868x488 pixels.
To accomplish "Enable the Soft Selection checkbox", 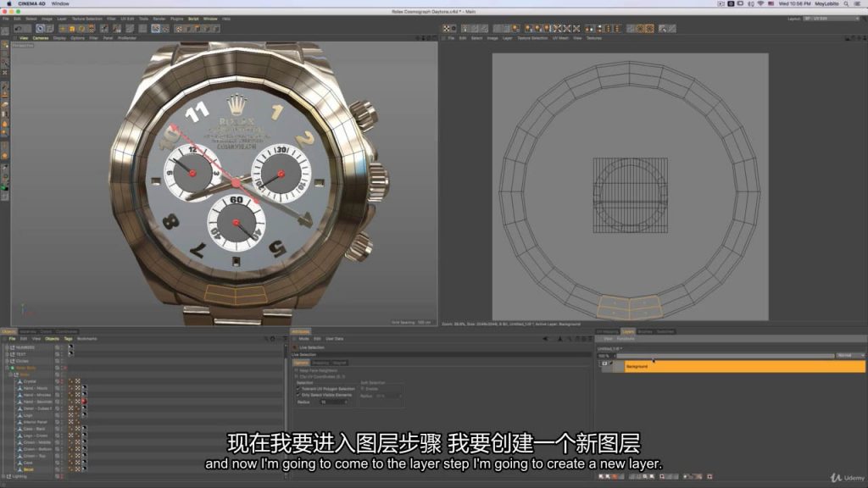I will 363,389.
